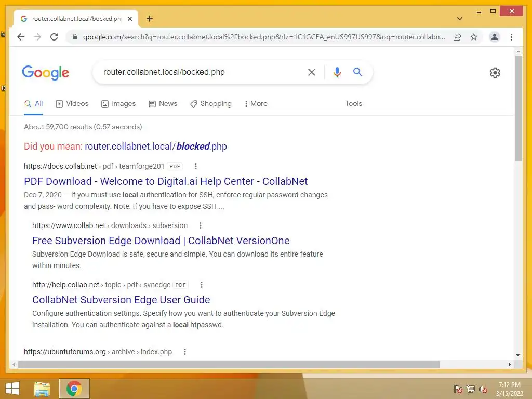Open a new tab with plus button
The width and height of the screenshot is (532, 399).
tap(150, 19)
